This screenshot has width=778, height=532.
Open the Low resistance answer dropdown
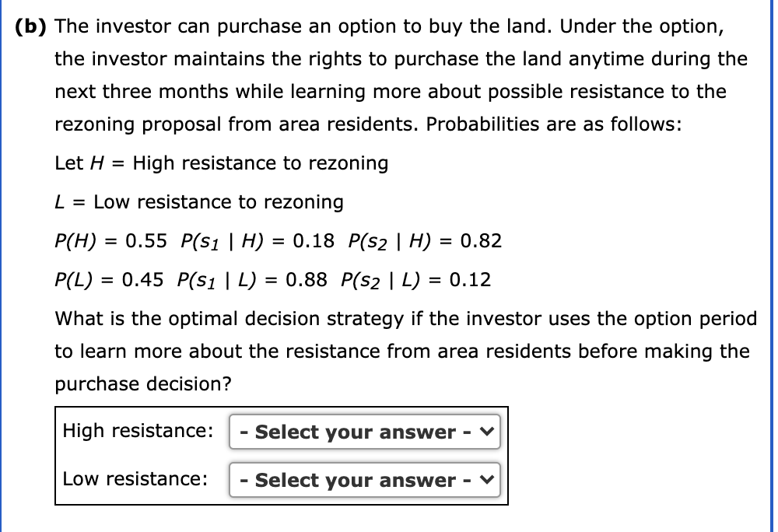click(x=364, y=480)
